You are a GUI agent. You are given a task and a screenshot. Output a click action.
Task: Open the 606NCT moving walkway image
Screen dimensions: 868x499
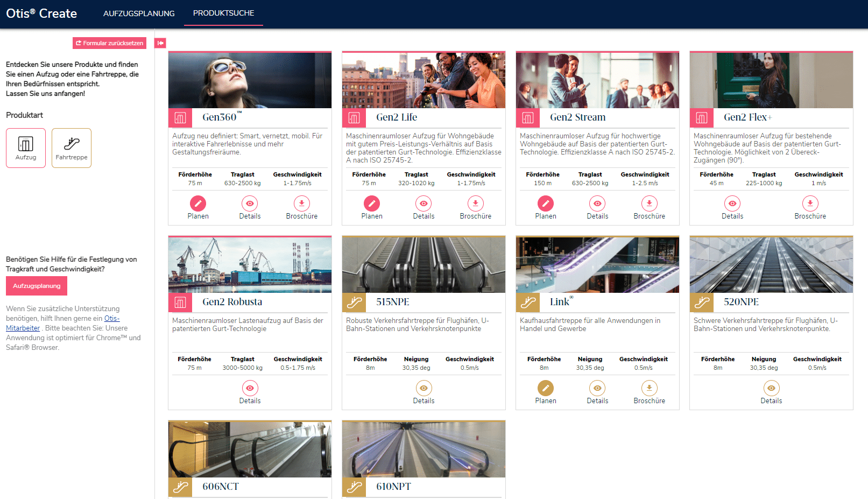point(250,449)
